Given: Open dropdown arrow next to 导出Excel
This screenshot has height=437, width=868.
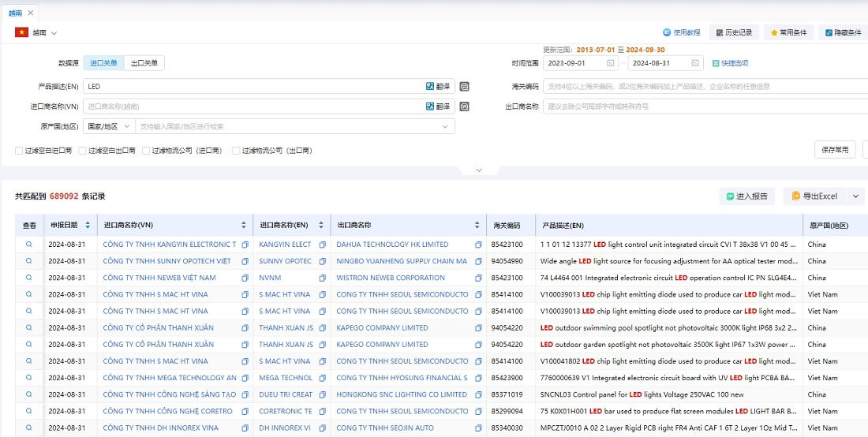Looking at the screenshot, I should pos(856,196).
